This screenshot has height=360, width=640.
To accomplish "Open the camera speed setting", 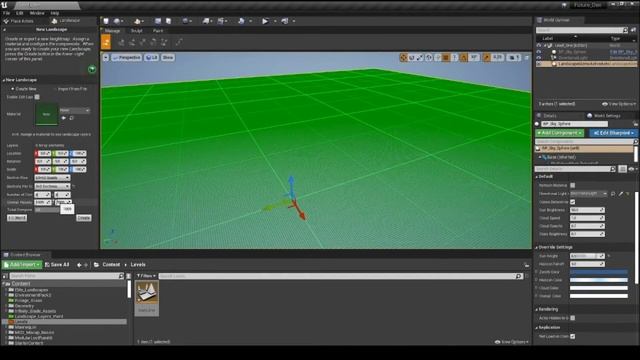I will [x=513, y=58].
